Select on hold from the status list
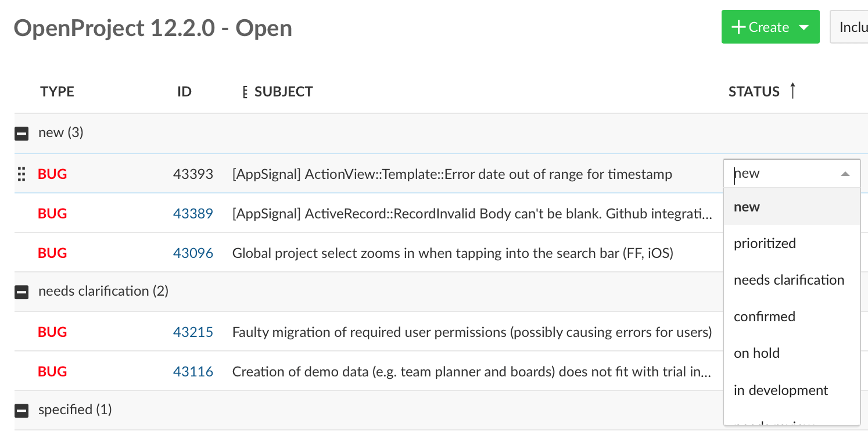868x438 pixels. coord(756,353)
